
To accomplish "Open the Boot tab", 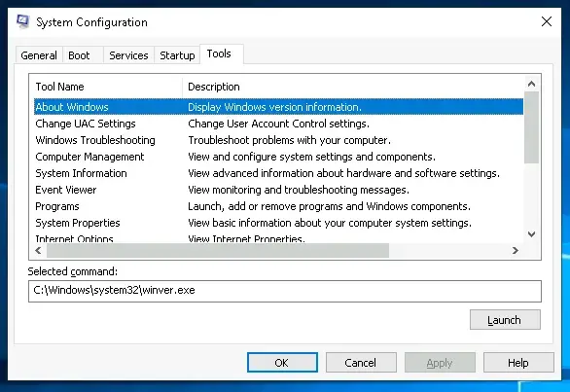I will 79,55.
